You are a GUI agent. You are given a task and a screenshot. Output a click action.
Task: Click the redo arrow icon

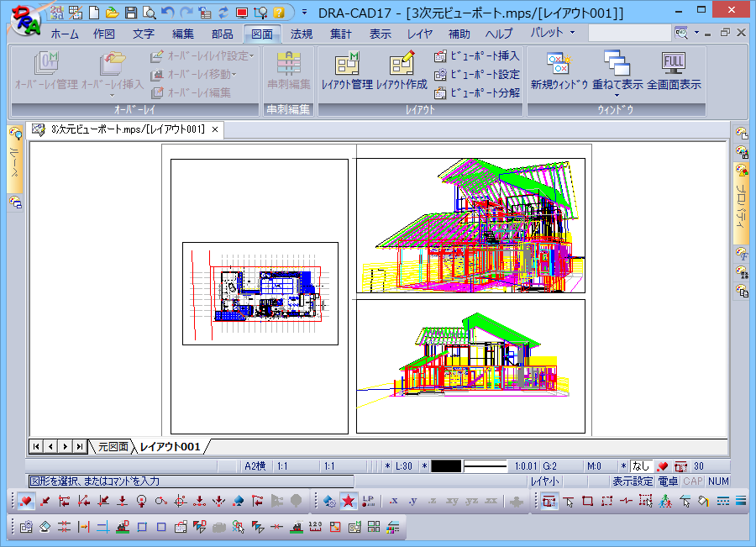[x=186, y=13]
